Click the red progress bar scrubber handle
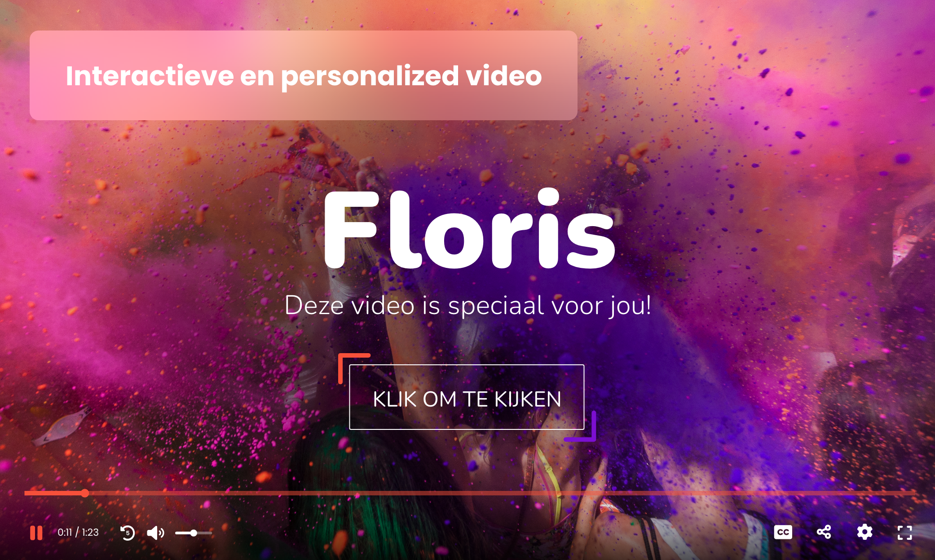Image resolution: width=935 pixels, height=560 pixels. click(85, 493)
